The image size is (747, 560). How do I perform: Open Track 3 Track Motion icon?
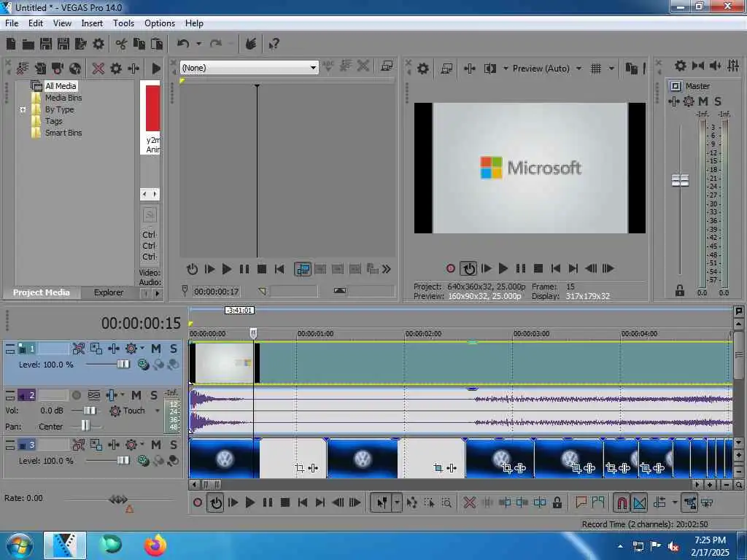[96, 446]
